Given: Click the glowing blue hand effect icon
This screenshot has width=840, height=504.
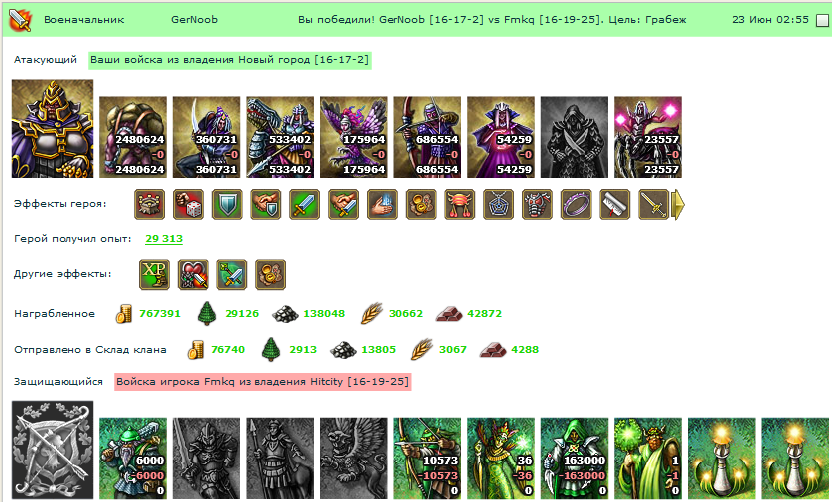Looking at the screenshot, I should pyautogui.click(x=382, y=205).
